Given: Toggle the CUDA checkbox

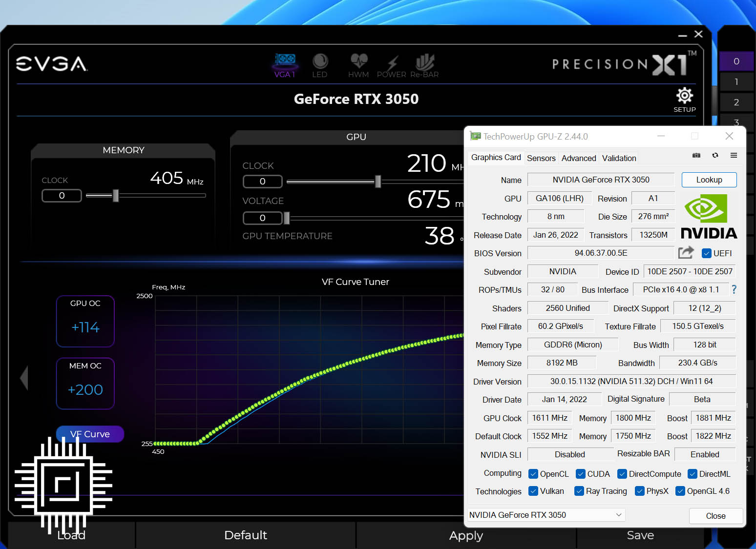Looking at the screenshot, I should (581, 474).
